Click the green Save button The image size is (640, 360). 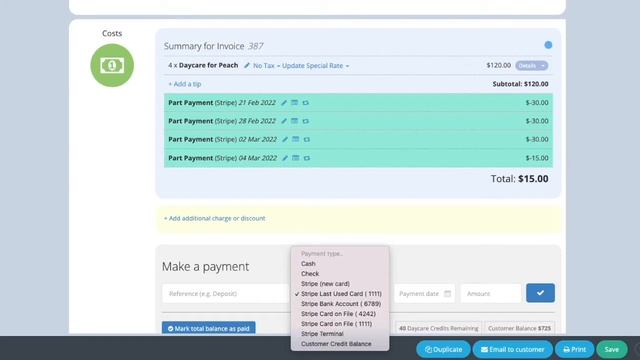(x=611, y=349)
